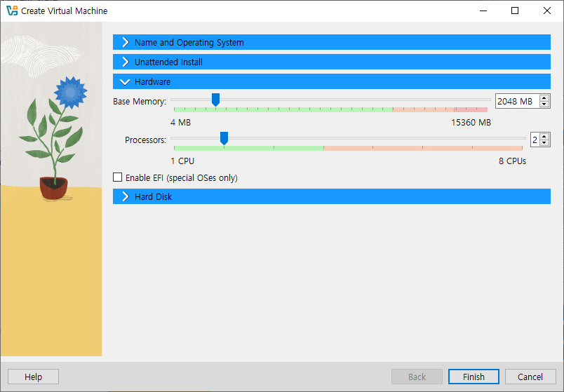Image resolution: width=564 pixels, height=392 pixels.
Task: Click the 1 CPU minimum label
Action: coord(182,161)
